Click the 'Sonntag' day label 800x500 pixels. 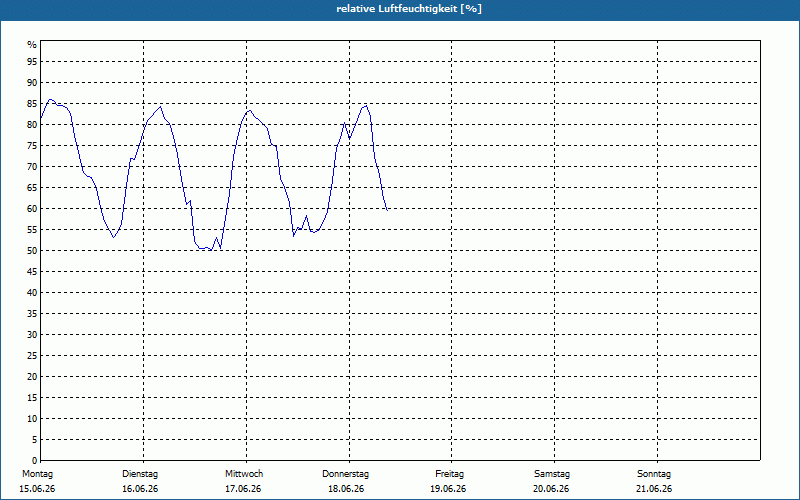tap(654, 474)
